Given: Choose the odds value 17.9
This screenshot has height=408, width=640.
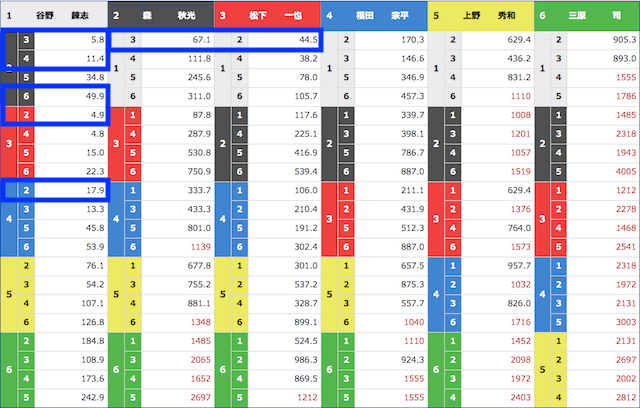Looking at the screenshot, I should [x=95, y=191].
